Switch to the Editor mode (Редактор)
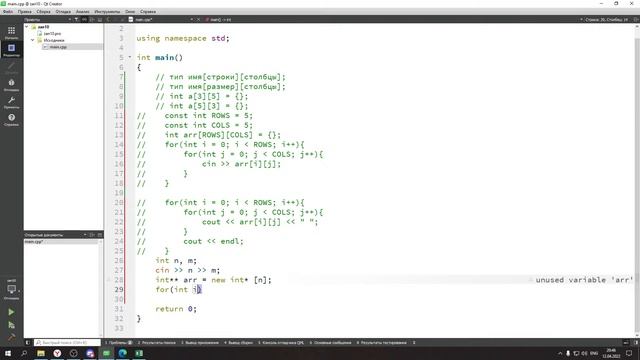Screen dimensions: 640x360 11,50
